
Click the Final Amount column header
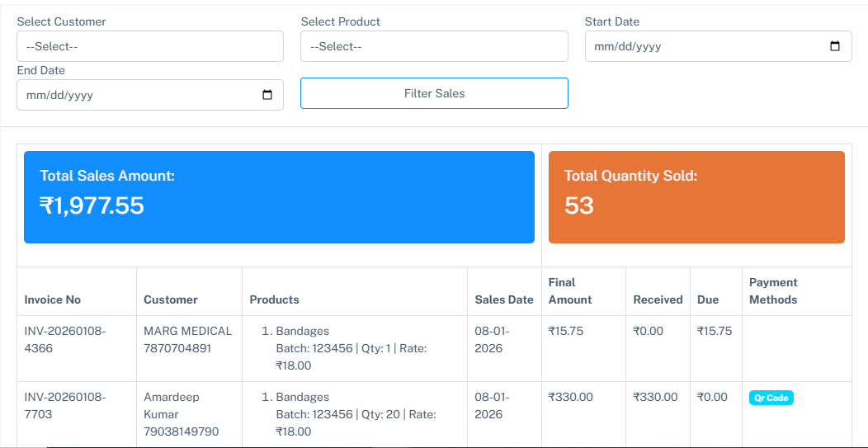570,291
